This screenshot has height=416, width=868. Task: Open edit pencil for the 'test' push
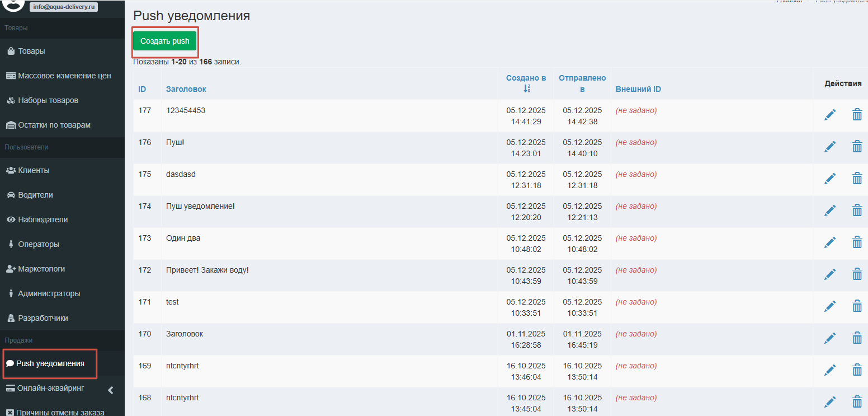(x=830, y=306)
